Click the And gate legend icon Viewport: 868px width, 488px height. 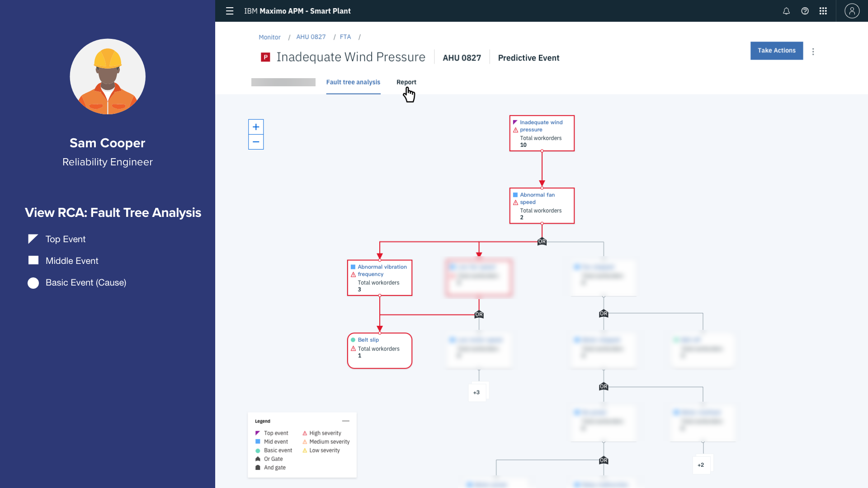click(258, 468)
